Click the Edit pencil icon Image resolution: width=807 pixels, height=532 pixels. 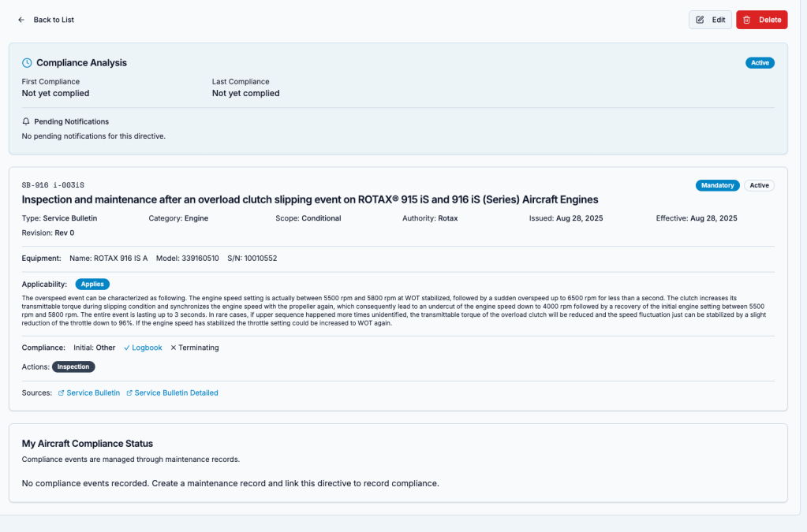700,20
